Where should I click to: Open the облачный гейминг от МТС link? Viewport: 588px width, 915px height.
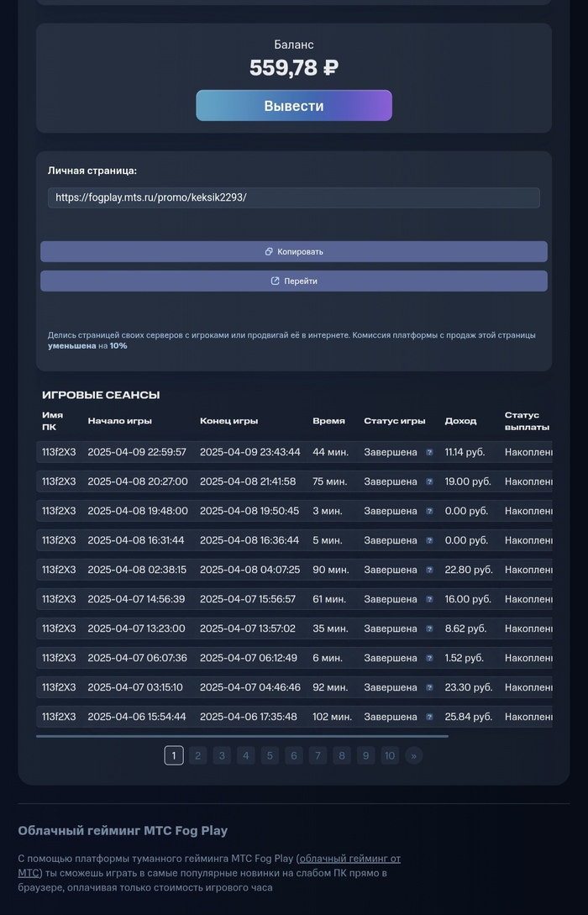(349, 858)
